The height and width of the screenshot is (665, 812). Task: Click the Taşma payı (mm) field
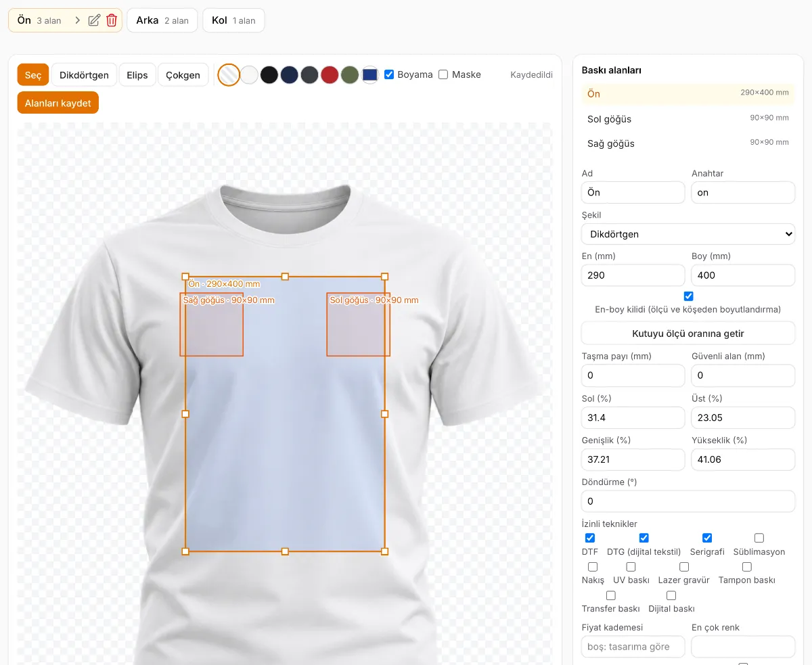tap(633, 375)
